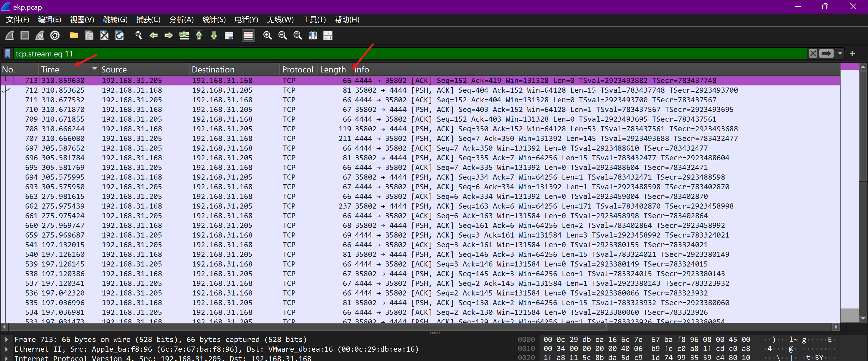Image resolution: width=868 pixels, height=361 pixels.
Task: Click the find packet magnifier icon
Action: pyautogui.click(x=139, y=35)
